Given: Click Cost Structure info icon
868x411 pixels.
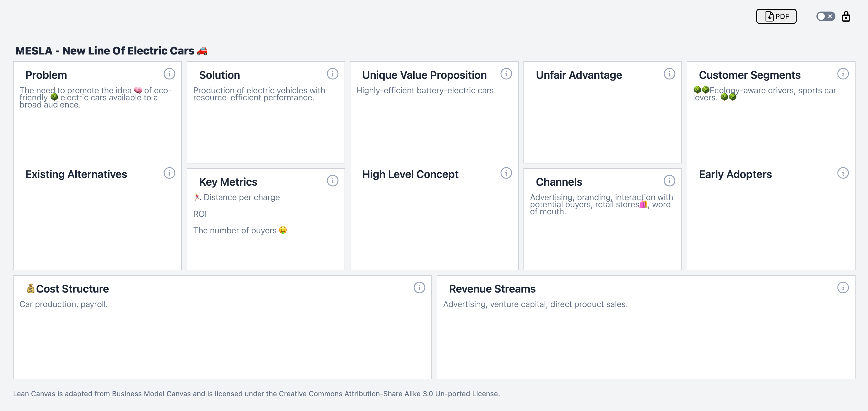Looking at the screenshot, I should tap(419, 288).
